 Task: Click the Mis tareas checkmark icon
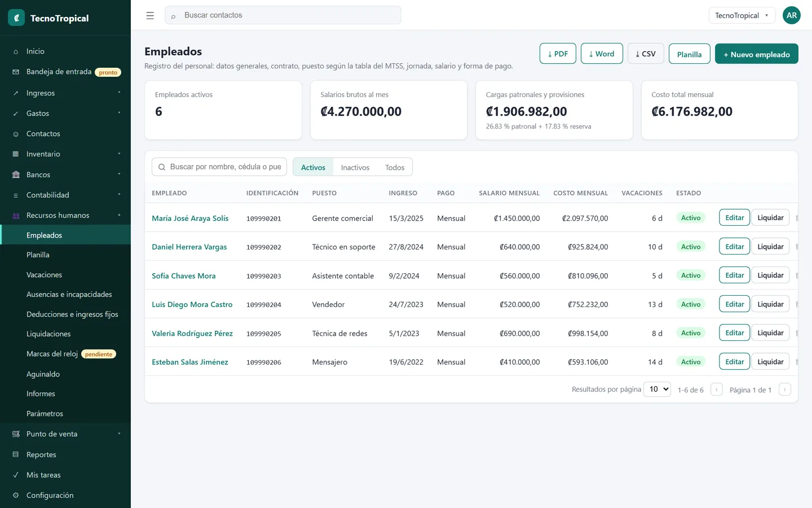coord(16,475)
